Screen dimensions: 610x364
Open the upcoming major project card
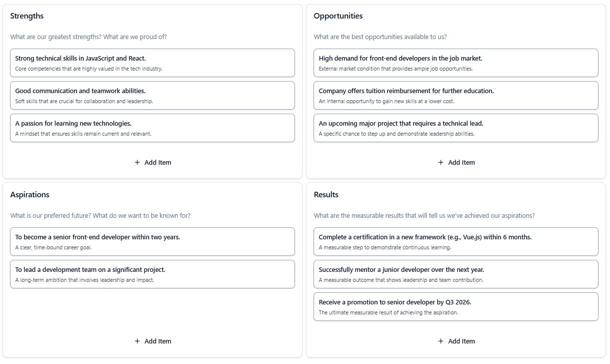[456, 128]
